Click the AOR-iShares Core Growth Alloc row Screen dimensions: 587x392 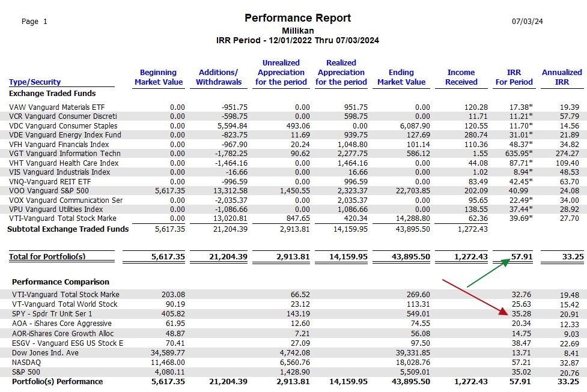click(x=293, y=333)
